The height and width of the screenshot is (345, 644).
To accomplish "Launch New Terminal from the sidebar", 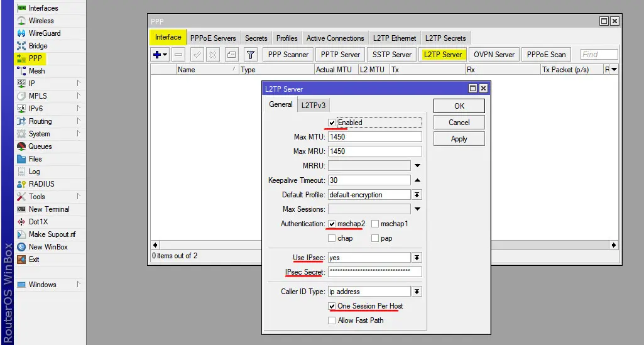I will (x=21, y=209).
